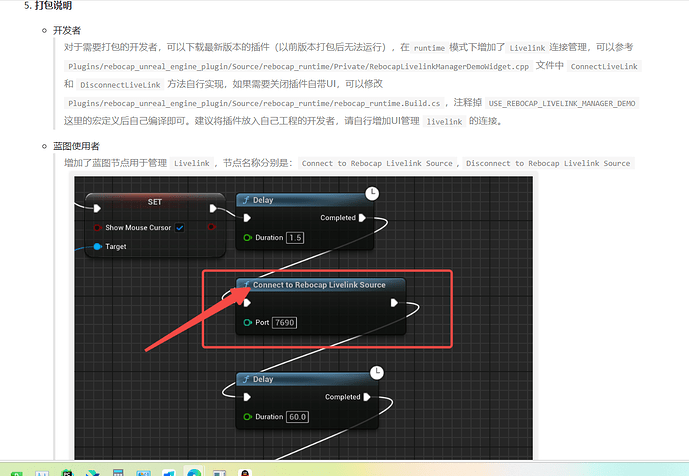Viewport: 689px width, 476px height.
Task: Click the '5. 打包说明' heading
Action: [48, 5]
